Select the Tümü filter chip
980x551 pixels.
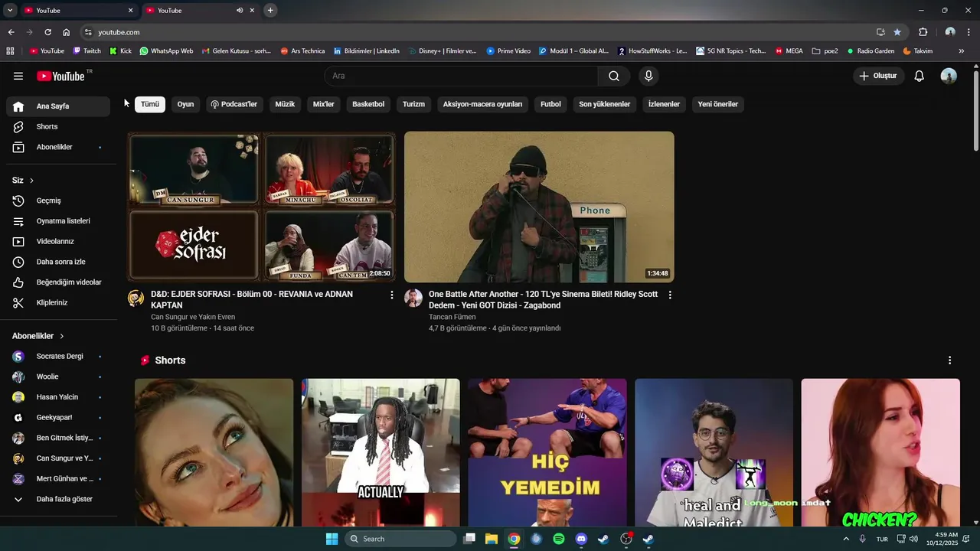[150, 104]
